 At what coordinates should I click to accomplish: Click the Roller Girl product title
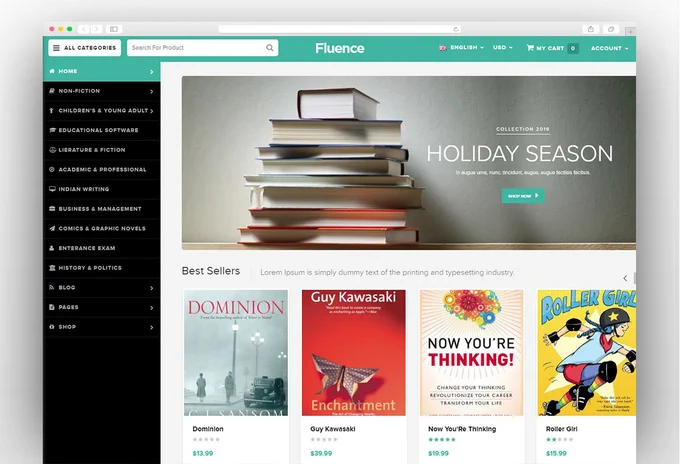(x=562, y=429)
